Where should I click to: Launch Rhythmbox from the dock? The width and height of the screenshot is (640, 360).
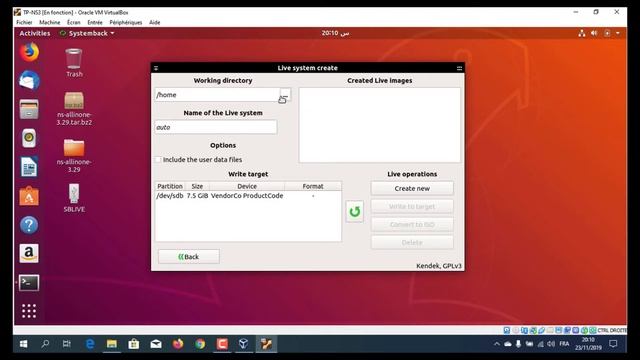(x=29, y=138)
